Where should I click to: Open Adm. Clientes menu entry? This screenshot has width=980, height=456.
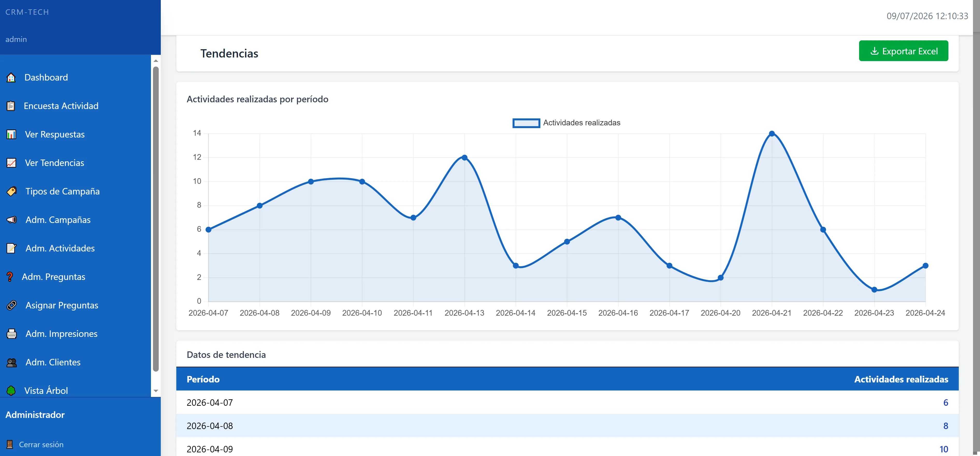[x=53, y=363]
